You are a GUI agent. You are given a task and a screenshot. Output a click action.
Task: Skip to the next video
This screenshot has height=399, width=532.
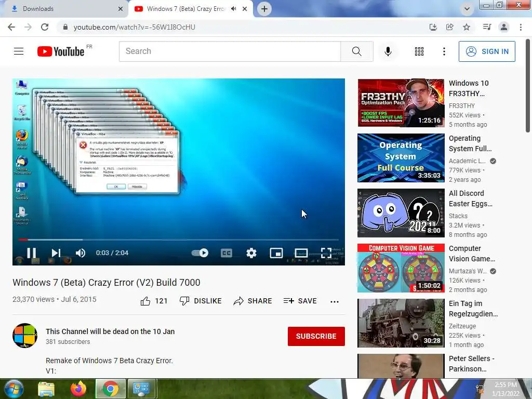(56, 253)
